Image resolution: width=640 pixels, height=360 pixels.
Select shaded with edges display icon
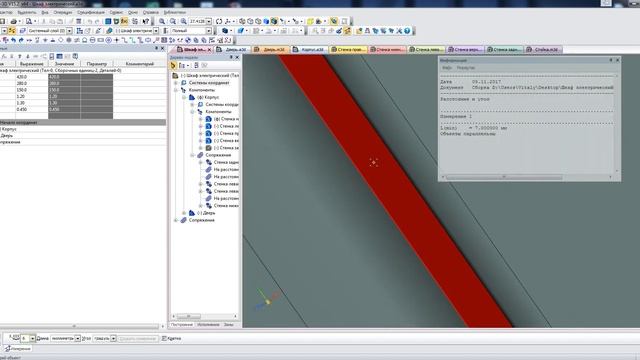pos(274,21)
